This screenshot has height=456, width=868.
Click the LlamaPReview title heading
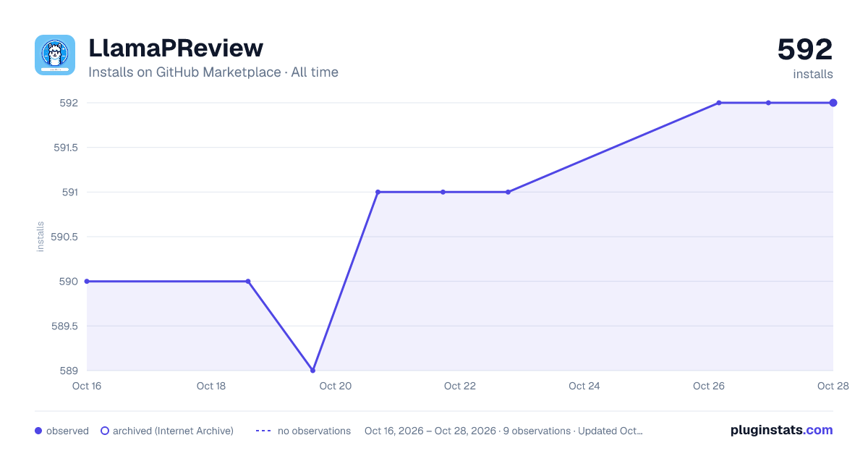coord(176,48)
